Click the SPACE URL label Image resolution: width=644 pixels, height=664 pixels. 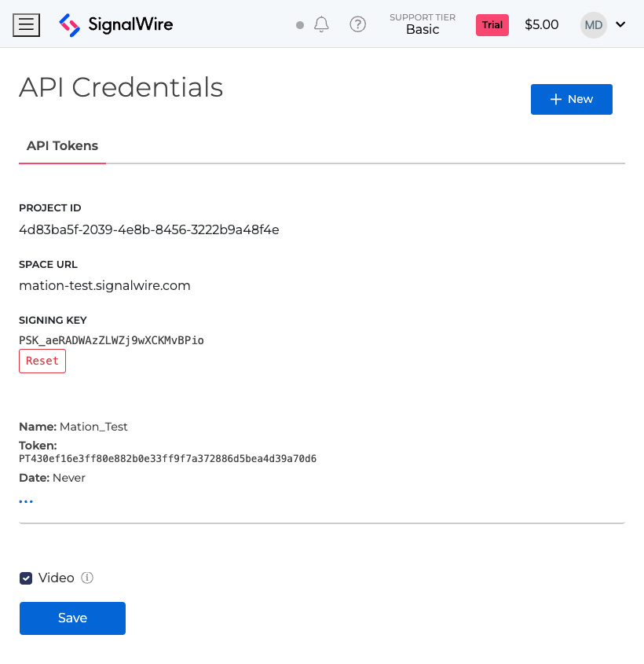click(x=48, y=264)
